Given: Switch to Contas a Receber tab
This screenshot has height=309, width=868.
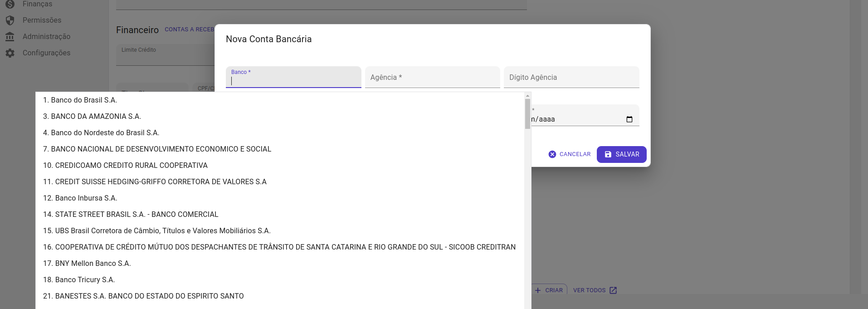Looking at the screenshot, I should click(189, 29).
